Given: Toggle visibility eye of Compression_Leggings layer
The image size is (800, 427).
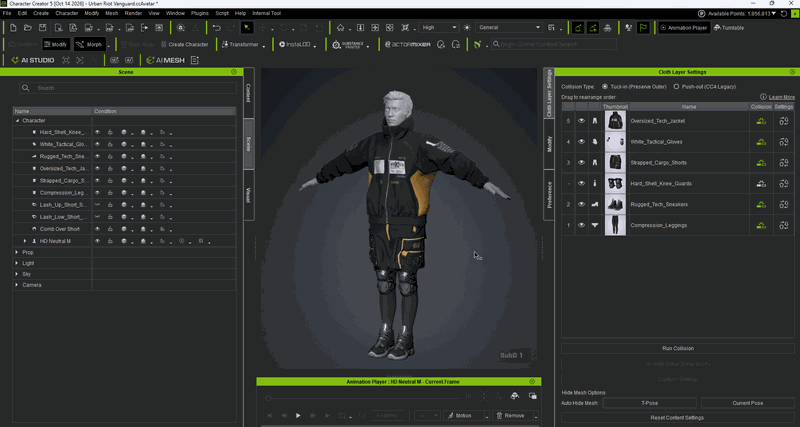Looking at the screenshot, I should [581, 225].
